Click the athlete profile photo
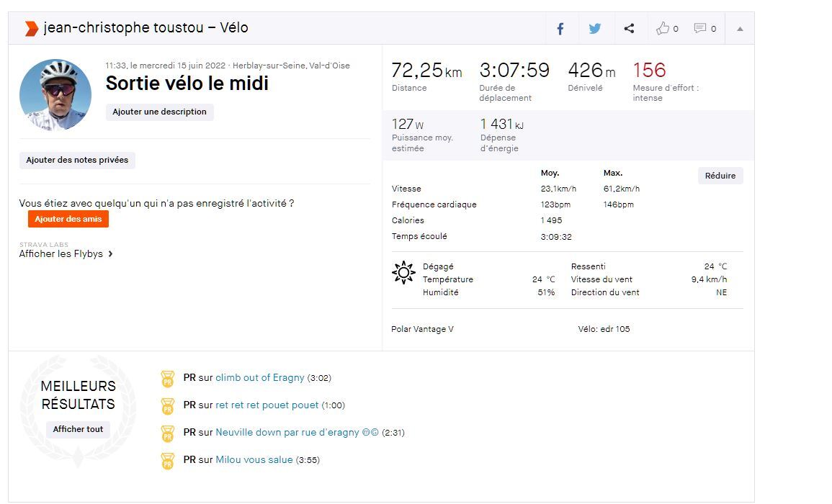This screenshot has height=504, width=832. pos(55,94)
